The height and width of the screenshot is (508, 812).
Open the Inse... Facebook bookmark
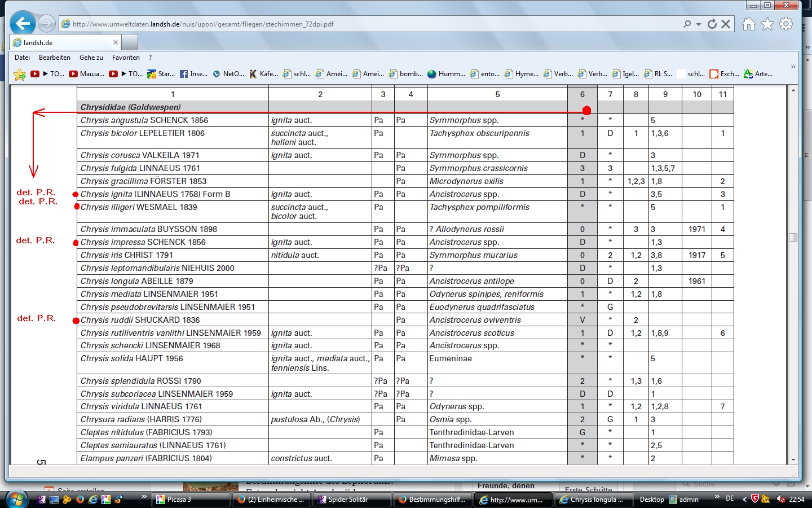(193, 74)
